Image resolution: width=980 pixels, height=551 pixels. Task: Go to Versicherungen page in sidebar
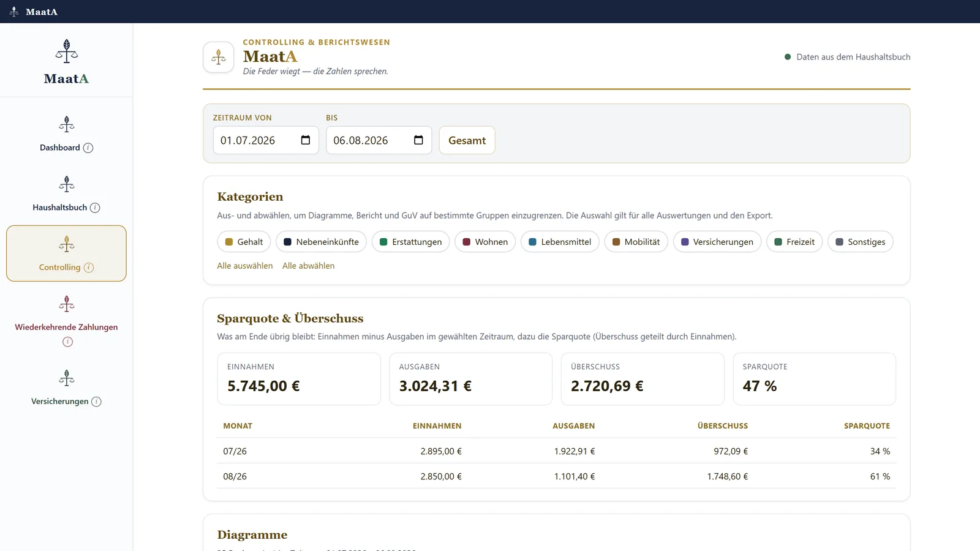coord(60,402)
